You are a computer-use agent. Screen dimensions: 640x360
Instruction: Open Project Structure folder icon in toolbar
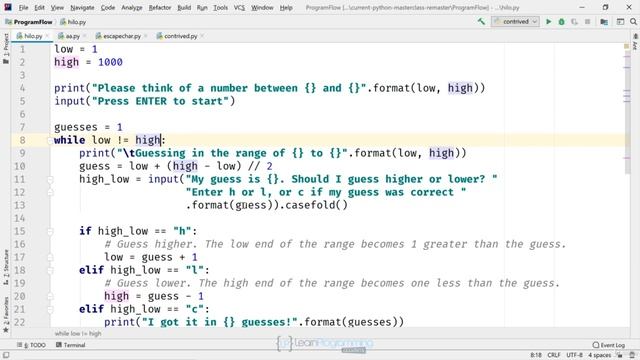604,22
